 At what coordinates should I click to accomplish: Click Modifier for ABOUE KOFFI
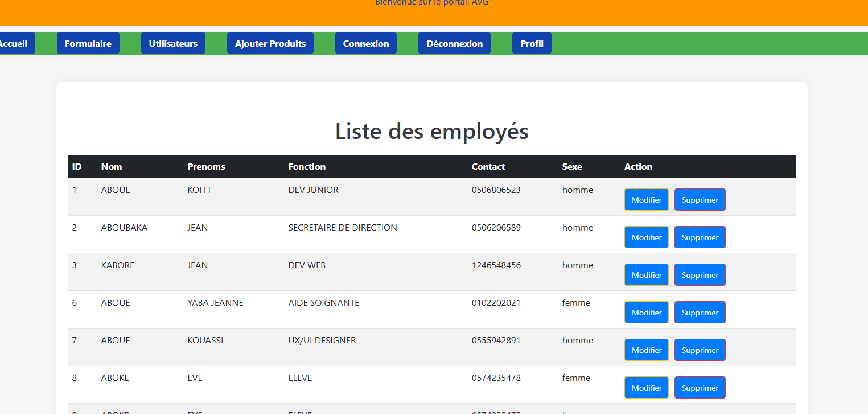click(647, 200)
